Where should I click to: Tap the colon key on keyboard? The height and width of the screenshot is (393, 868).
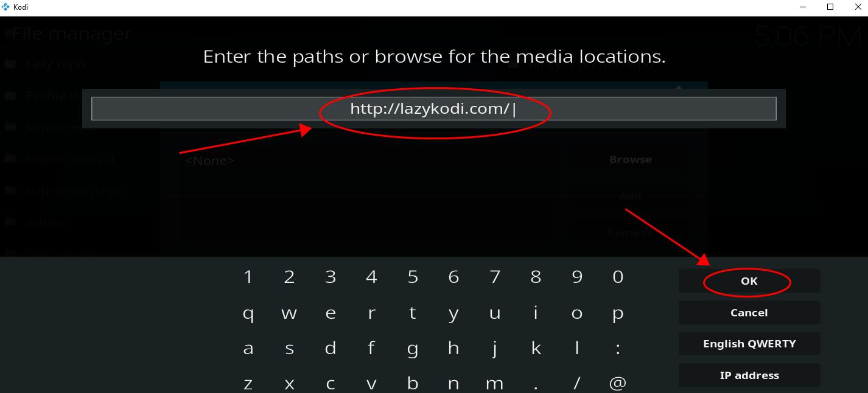pyautogui.click(x=618, y=348)
